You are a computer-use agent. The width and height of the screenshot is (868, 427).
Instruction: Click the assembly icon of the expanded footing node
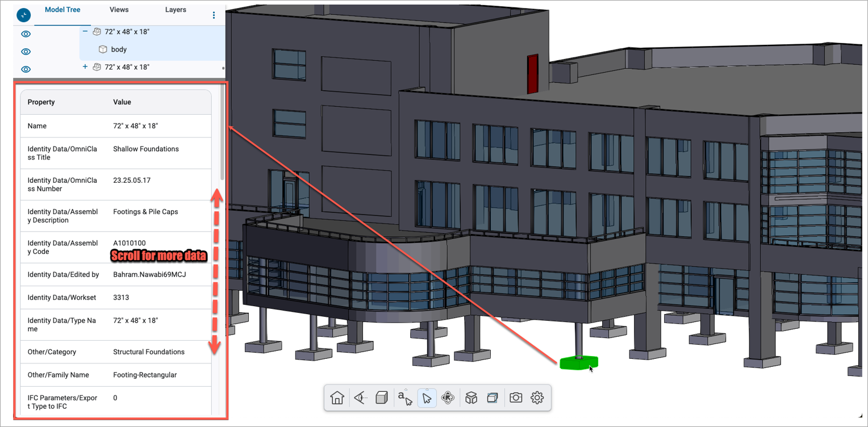pos(97,32)
